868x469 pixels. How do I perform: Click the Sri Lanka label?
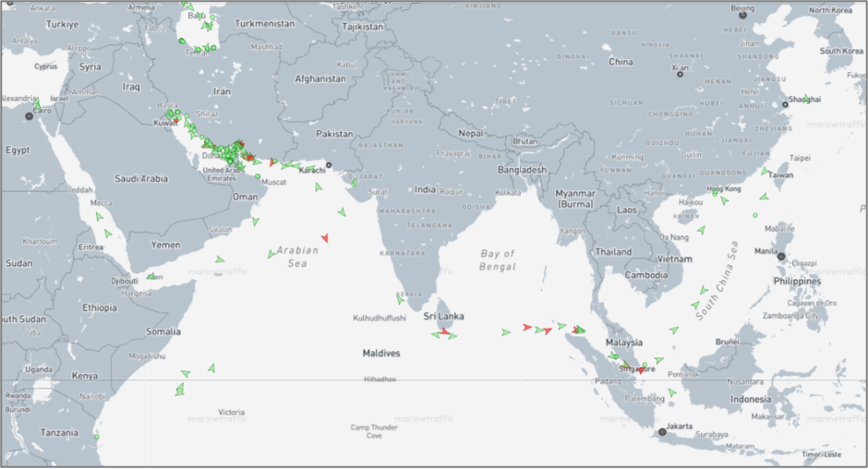coord(443,316)
